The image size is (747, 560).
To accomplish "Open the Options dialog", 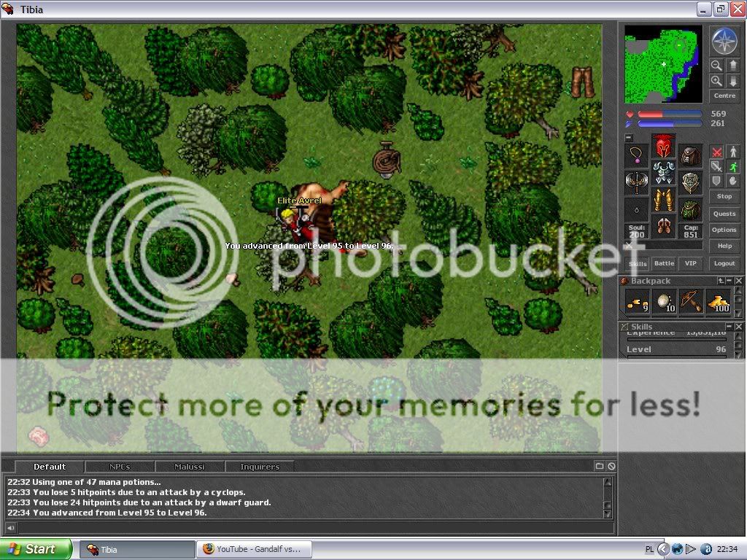I will [x=724, y=230].
